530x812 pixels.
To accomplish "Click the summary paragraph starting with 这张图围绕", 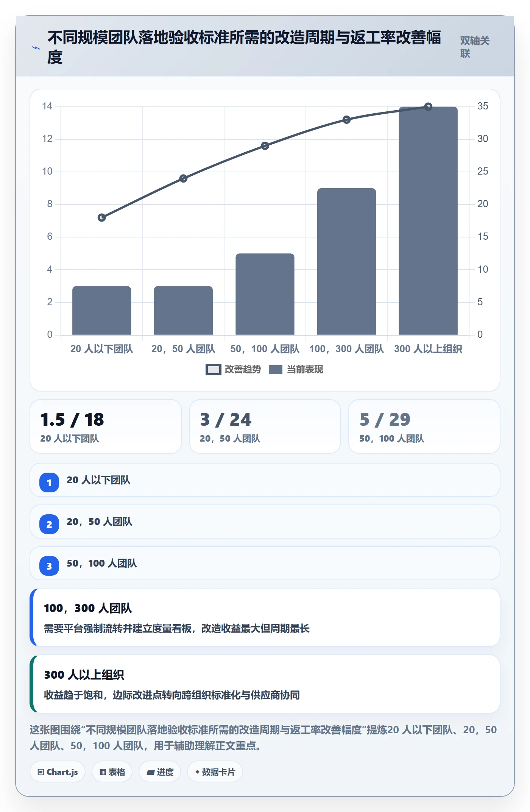I will pyautogui.click(x=263, y=738).
